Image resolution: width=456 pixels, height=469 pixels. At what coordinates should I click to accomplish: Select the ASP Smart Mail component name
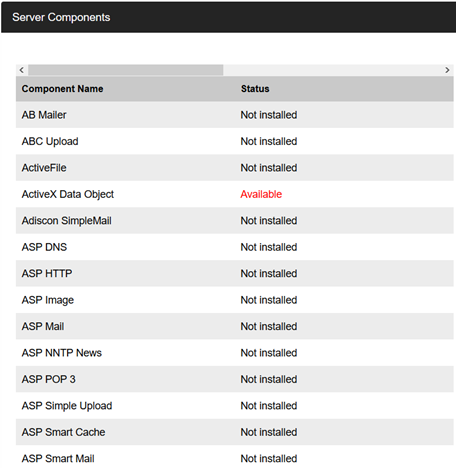[58, 459]
